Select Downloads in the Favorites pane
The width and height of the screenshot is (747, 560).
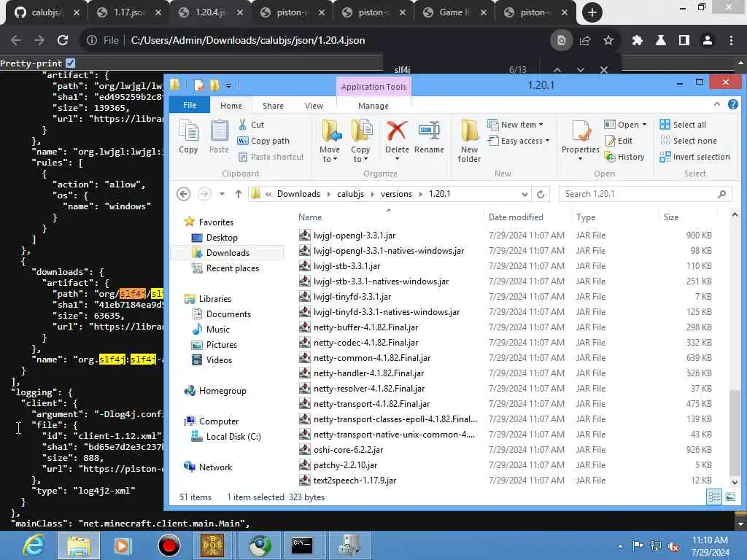pyautogui.click(x=228, y=253)
